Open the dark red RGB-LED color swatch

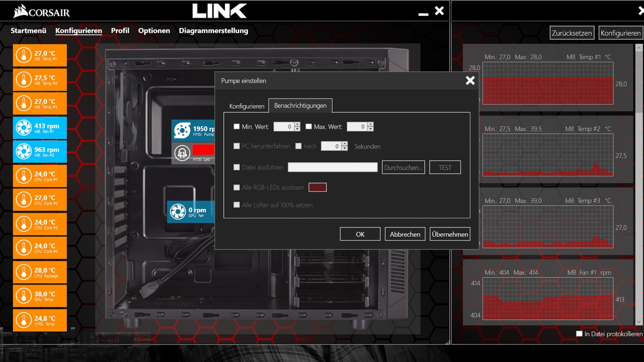click(317, 188)
